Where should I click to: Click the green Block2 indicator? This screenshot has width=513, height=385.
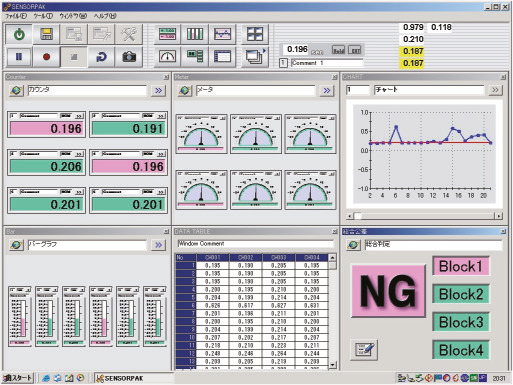click(461, 294)
